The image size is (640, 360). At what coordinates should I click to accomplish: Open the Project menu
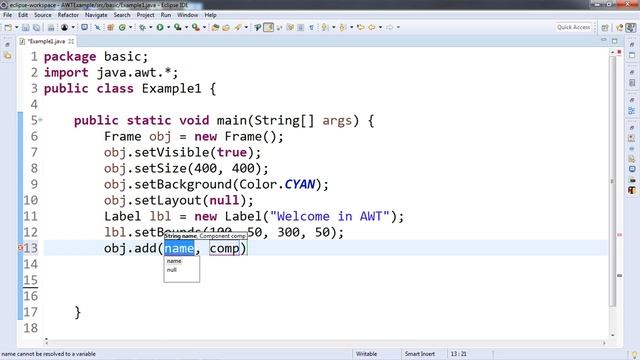pyautogui.click(x=146, y=15)
